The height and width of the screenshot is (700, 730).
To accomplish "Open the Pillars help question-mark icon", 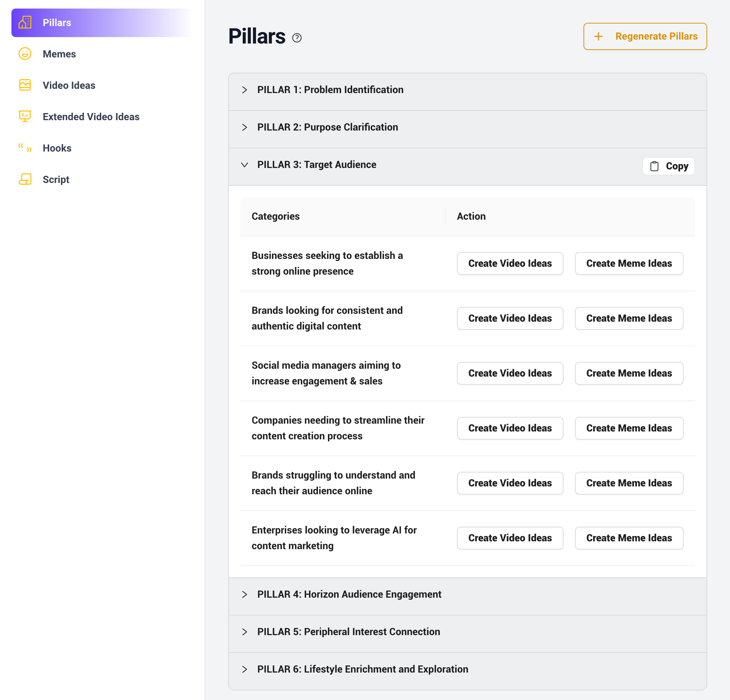I will tap(297, 38).
